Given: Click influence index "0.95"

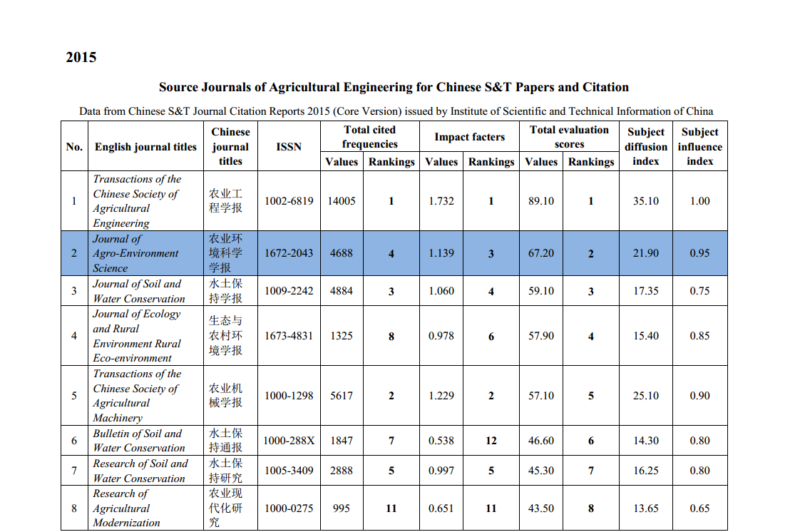Looking at the screenshot, I should [699, 253].
